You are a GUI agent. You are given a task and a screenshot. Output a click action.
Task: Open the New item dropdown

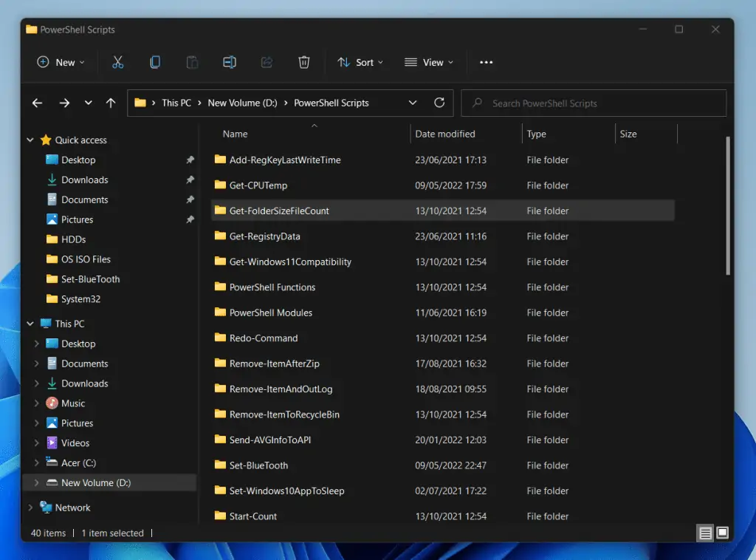pos(61,62)
